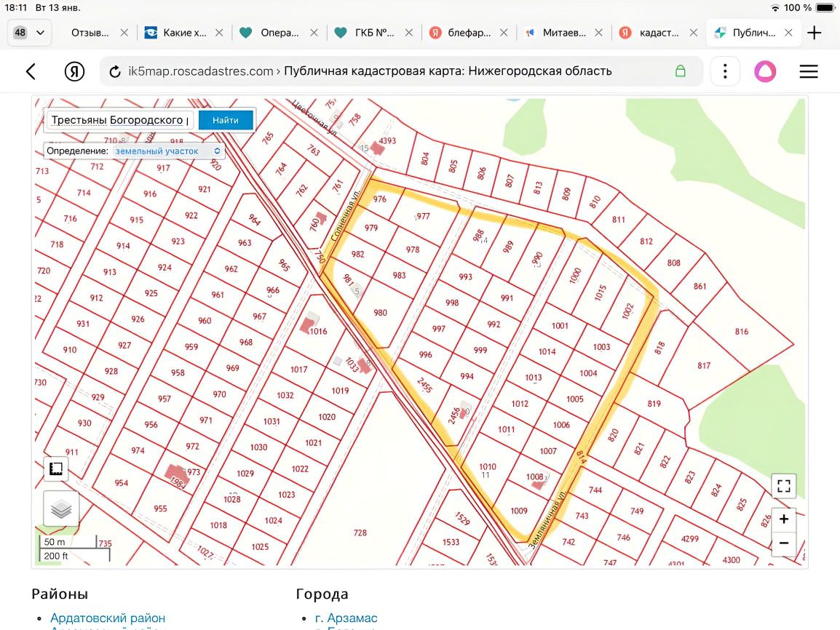Viewport: 840px width, 630px height.
Task: Check the battery 100 % indicator
Action: pos(809,7)
